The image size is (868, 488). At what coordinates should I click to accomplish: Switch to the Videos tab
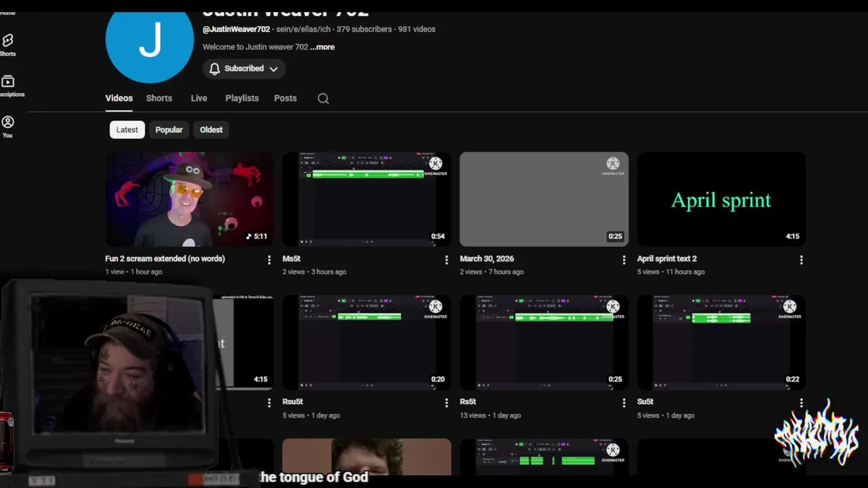coord(119,98)
